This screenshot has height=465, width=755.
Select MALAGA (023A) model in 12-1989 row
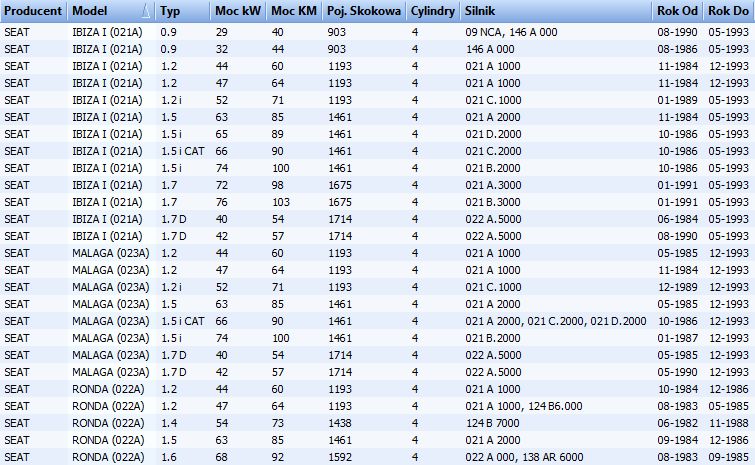pyautogui.click(x=111, y=287)
